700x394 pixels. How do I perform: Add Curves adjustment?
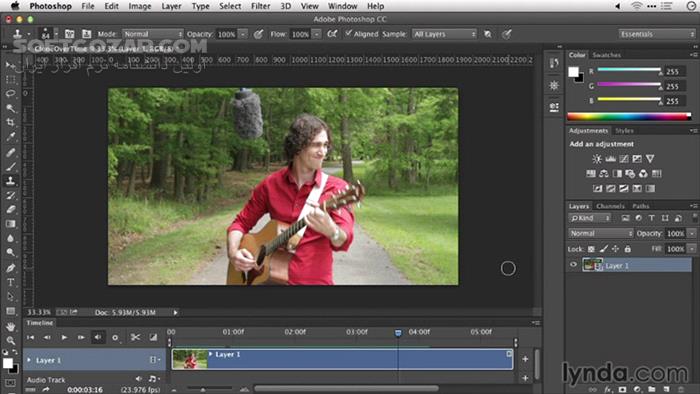pos(624,159)
